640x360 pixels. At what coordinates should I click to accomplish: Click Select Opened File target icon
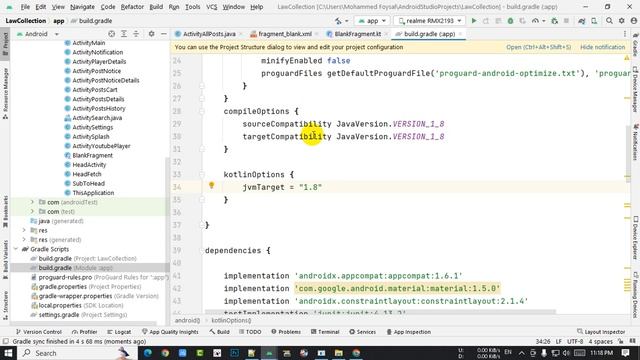pos(111,34)
